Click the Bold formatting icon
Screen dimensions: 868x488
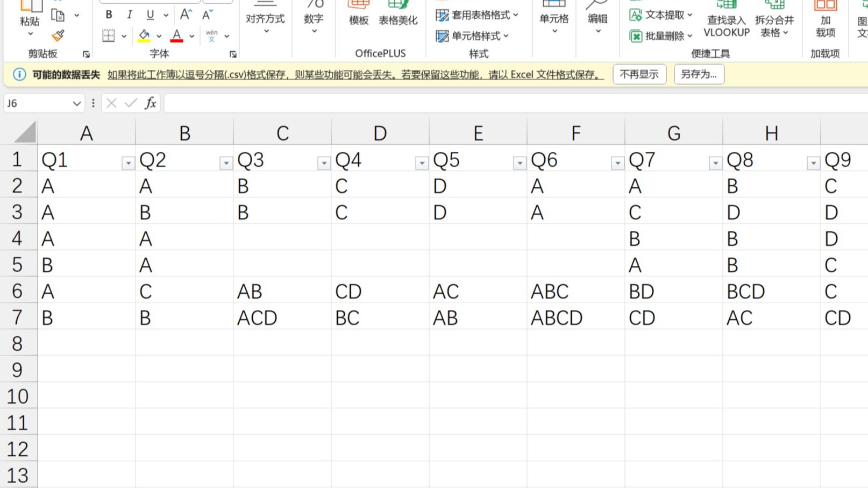click(x=109, y=15)
